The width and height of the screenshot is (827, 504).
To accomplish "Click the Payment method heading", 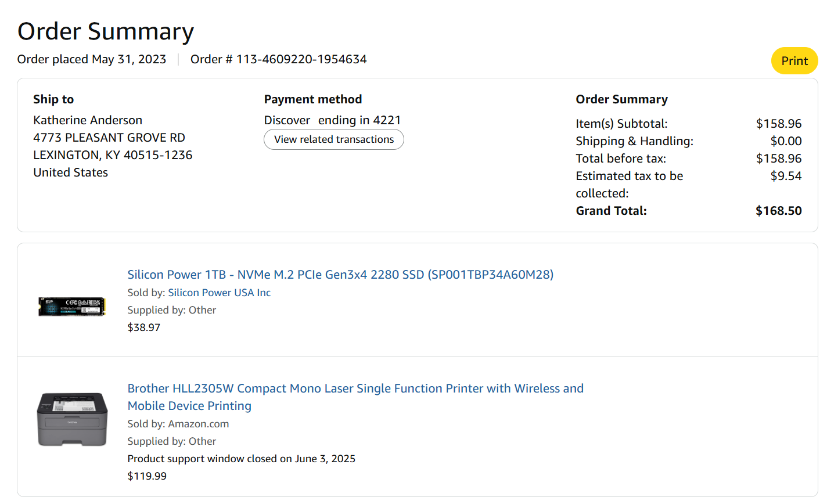I will 313,99.
